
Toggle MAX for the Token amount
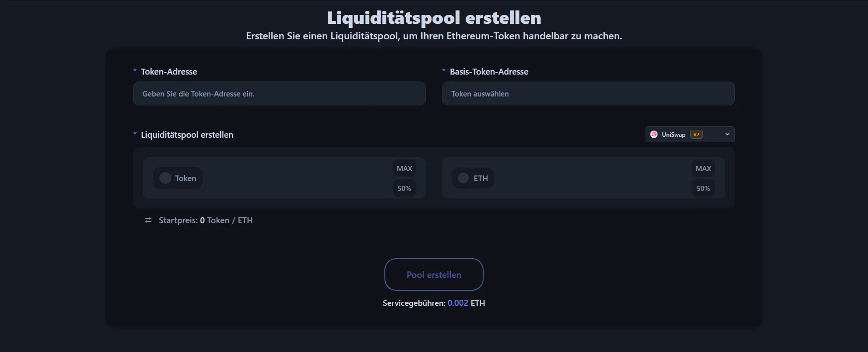click(404, 168)
